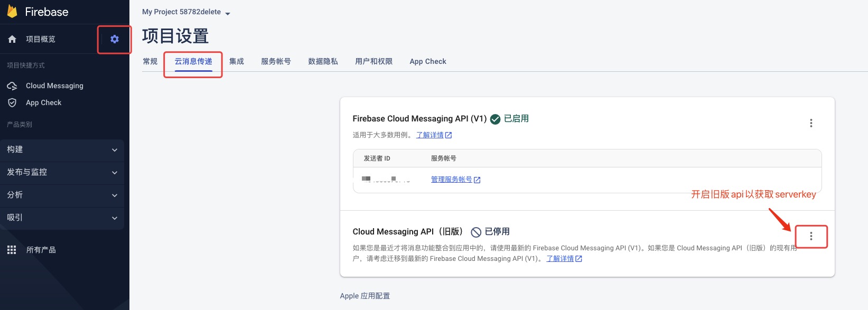Switch to the 数据隐私 tab
868x310 pixels.
pos(323,61)
